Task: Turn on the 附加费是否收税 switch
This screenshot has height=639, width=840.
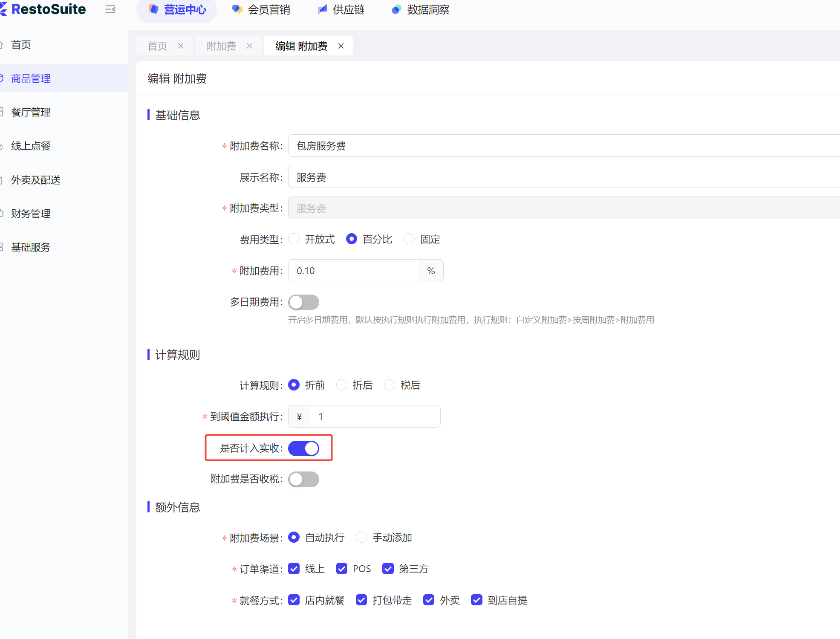Action: click(303, 479)
